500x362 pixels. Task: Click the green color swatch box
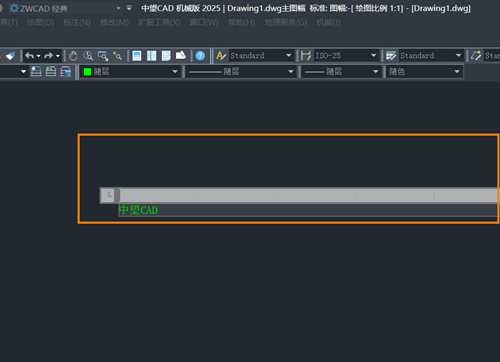click(87, 72)
